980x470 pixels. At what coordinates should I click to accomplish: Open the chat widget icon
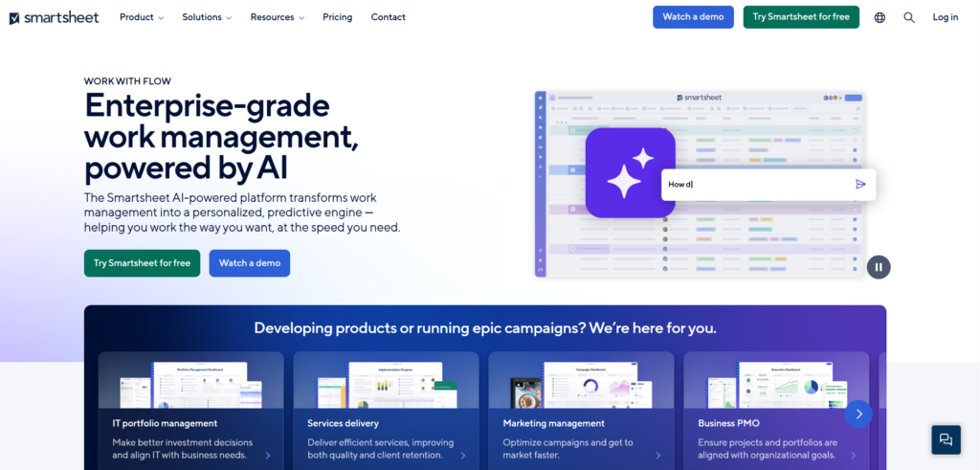946,439
